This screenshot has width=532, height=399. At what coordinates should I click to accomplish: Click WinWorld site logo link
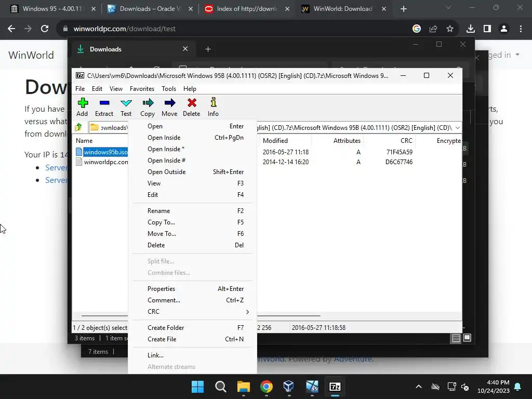(31, 55)
